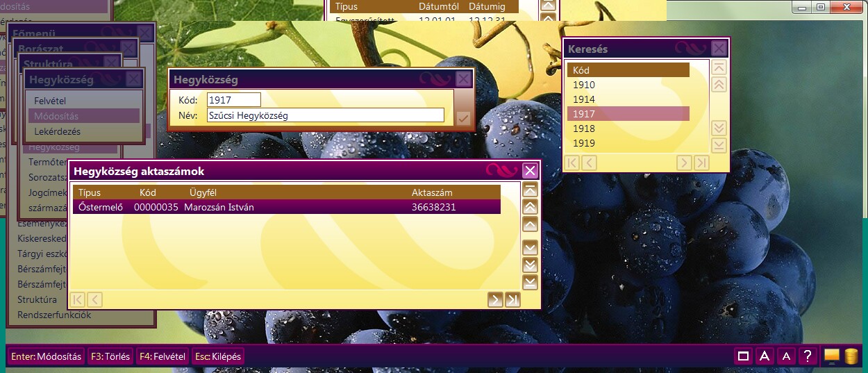The image size is (868, 373).
Task: Move up one row in Hegyközség aktaszámok
Action: point(530,224)
